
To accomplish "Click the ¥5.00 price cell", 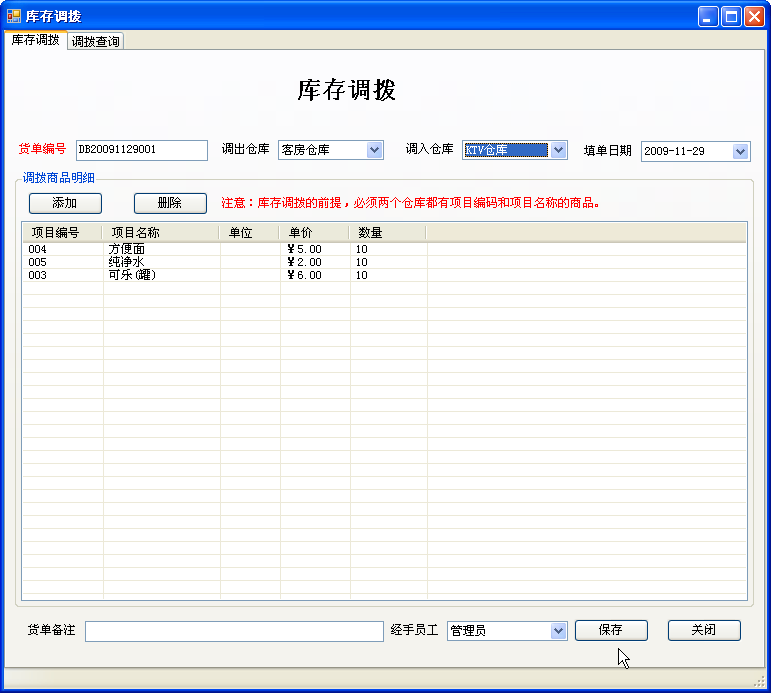I will pos(304,249).
